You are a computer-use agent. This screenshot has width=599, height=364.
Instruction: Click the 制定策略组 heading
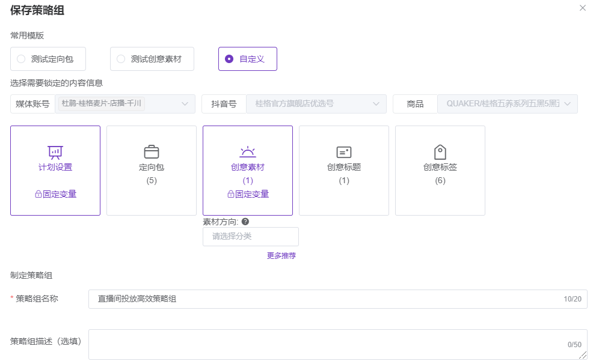coord(31,276)
